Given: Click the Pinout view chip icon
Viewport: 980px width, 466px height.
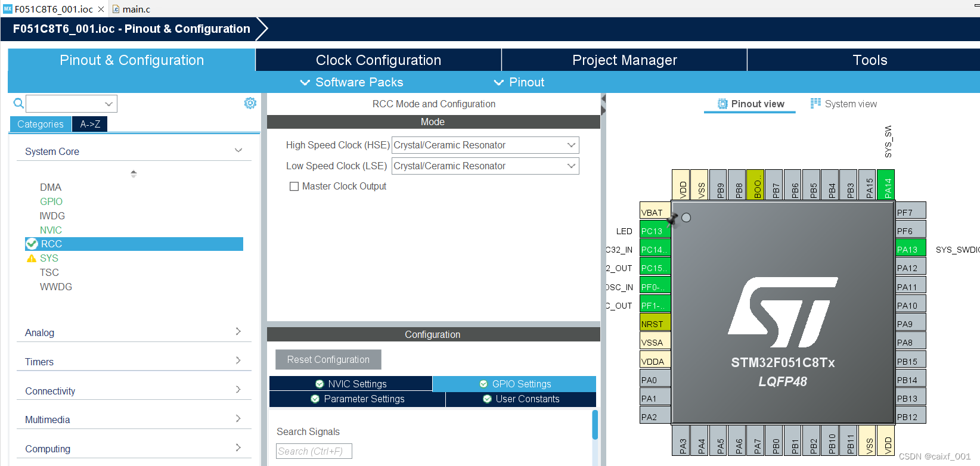Looking at the screenshot, I should [722, 104].
